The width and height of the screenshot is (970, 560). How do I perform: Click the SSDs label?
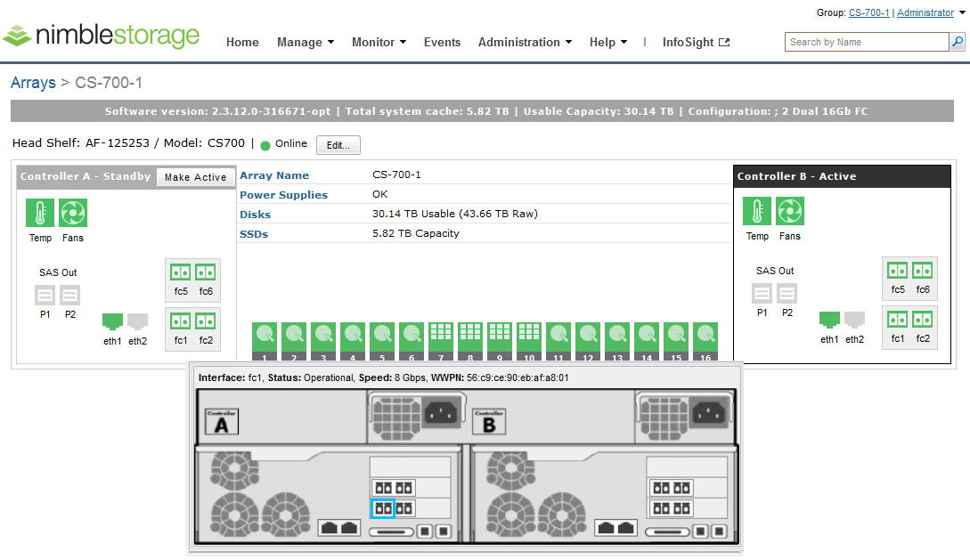(254, 234)
